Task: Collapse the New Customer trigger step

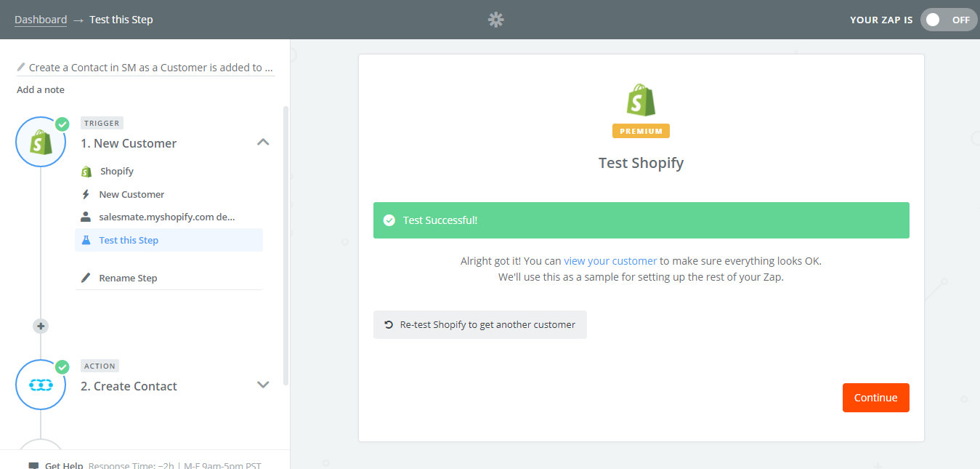Action: (x=263, y=143)
